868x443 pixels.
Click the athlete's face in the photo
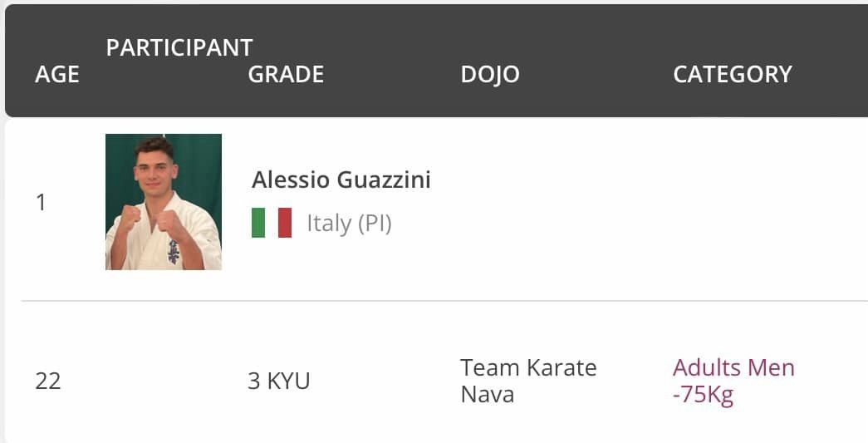tap(155, 168)
